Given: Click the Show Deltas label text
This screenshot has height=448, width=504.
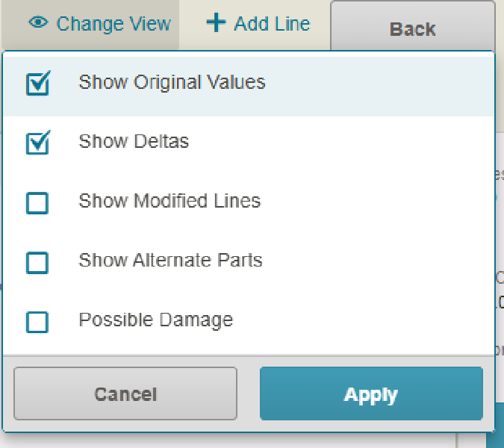Looking at the screenshot, I should point(134,142).
